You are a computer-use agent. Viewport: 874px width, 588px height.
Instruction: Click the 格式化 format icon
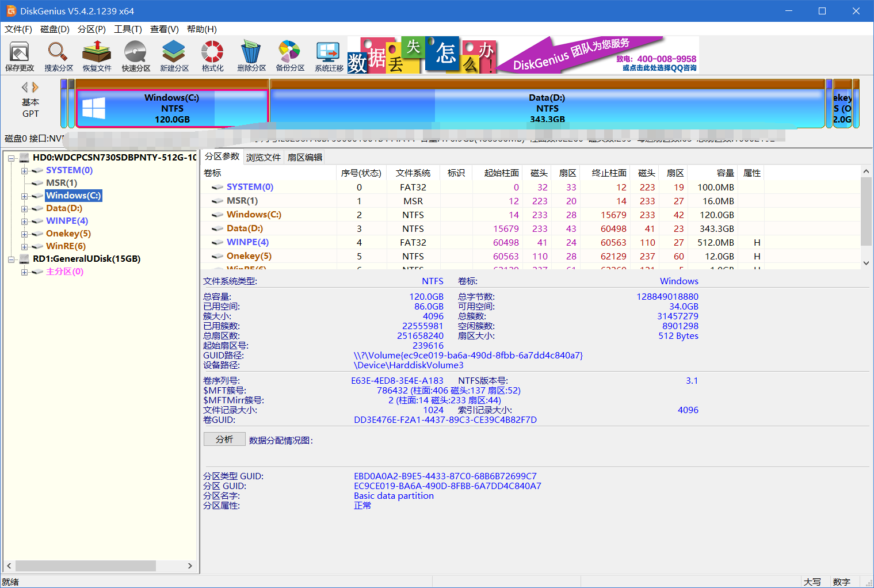(x=212, y=56)
